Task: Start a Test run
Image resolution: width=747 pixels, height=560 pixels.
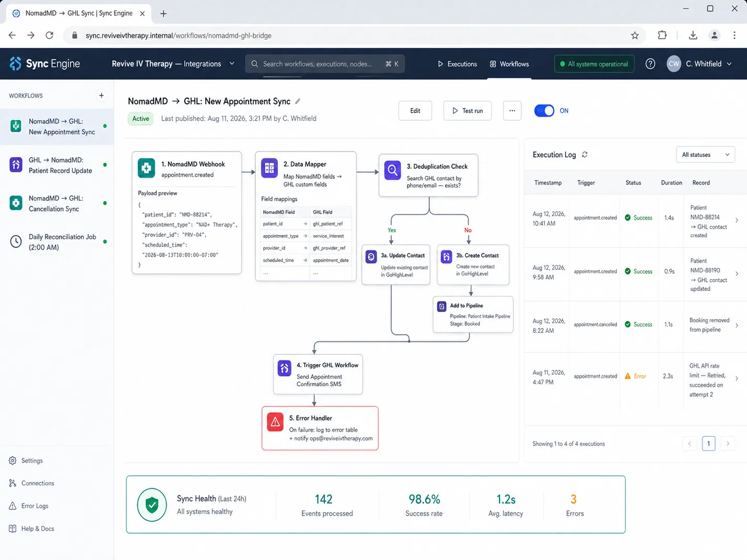Action: pyautogui.click(x=467, y=111)
